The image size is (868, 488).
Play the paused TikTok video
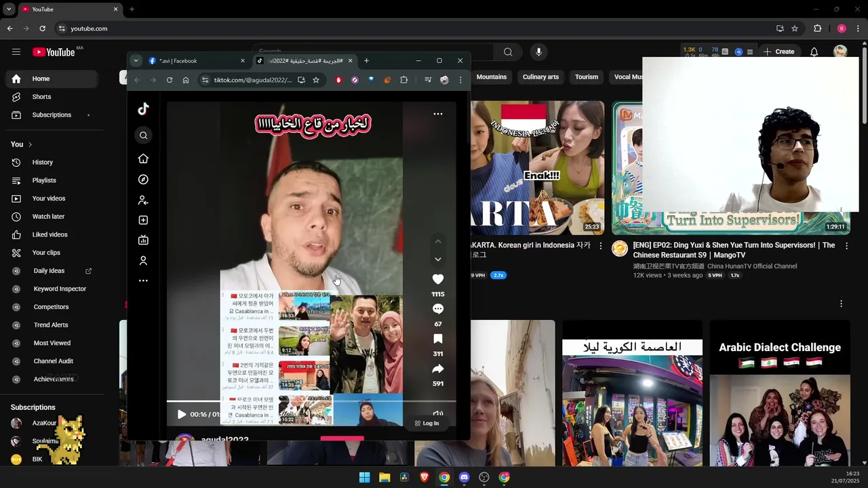point(182,414)
